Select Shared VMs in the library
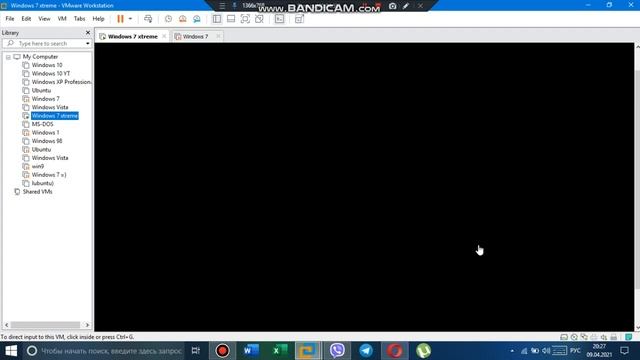This screenshot has width=640, height=360. [37, 191]
